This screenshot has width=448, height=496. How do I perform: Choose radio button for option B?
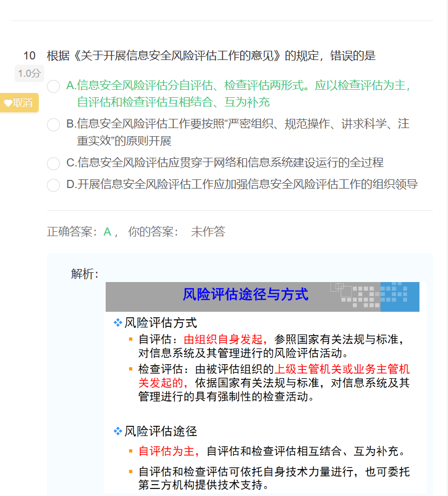[53, 125]
